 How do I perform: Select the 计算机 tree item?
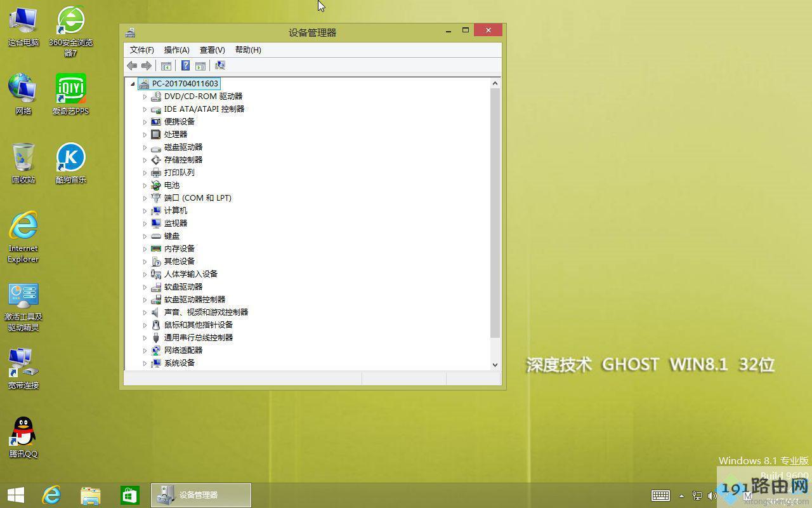[x=176, y=210]
